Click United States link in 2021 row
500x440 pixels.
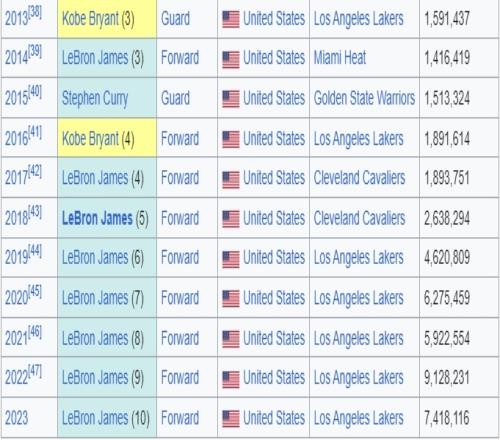[x=274, y=338]
